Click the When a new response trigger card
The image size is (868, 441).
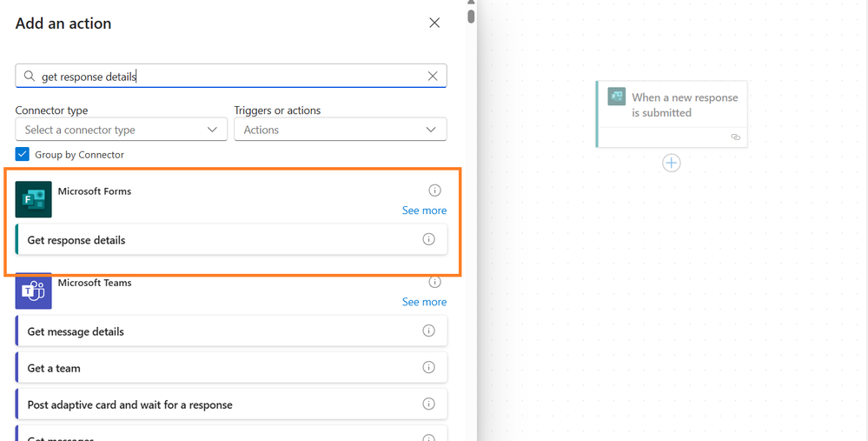click(672, 114)
